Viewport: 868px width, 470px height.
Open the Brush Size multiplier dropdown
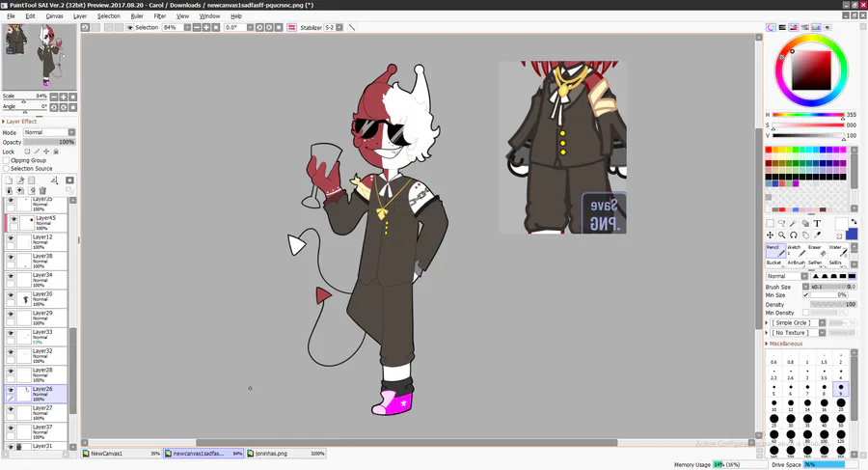(x=805, y=287)
